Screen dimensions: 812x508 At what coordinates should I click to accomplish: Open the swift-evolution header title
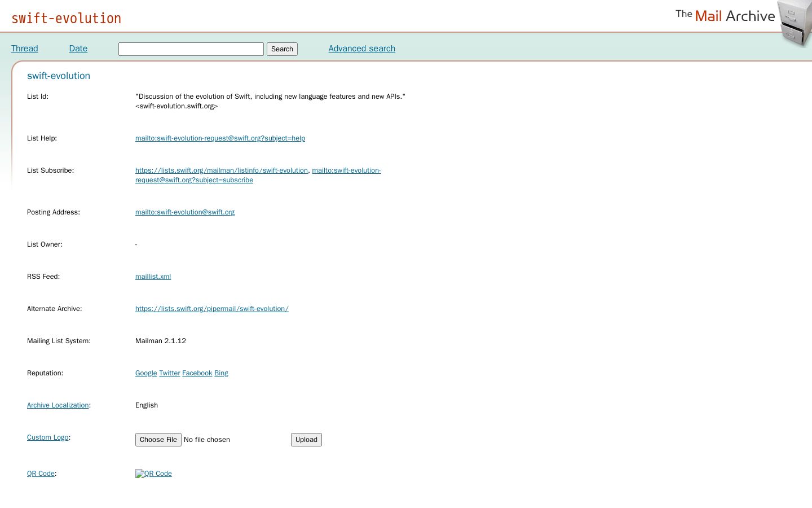tap(66, 18)
